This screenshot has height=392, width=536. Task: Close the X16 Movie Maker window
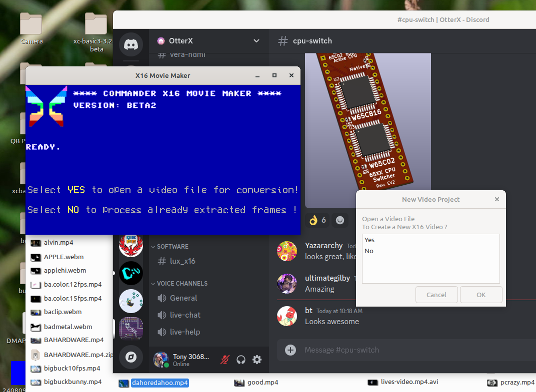[x=291, y=75]
